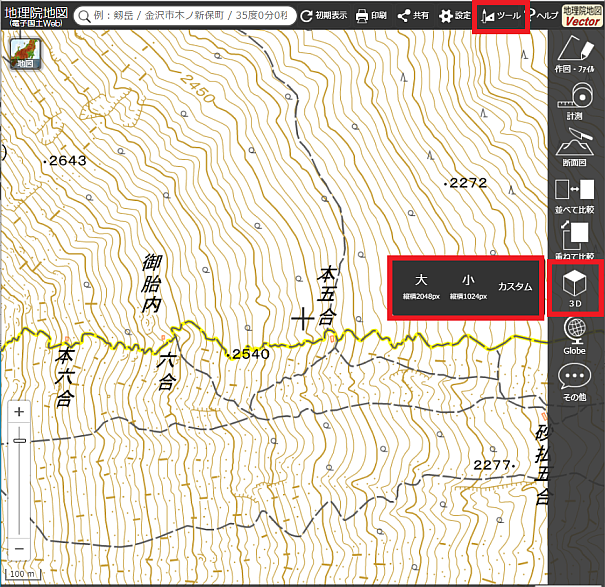Click the zoom slider handle
The height and width of the screenshot is (587, 605).
tap(19, 440)
